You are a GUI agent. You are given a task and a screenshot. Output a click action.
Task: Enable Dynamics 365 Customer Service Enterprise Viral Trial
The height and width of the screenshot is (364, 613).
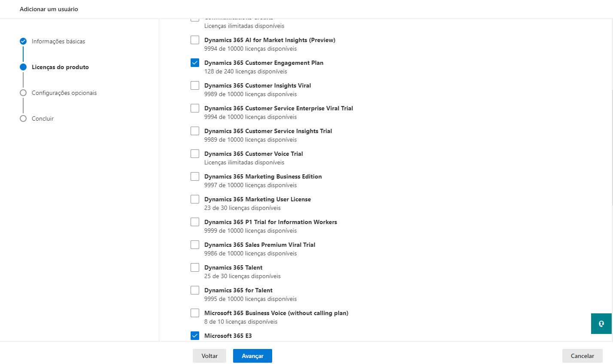pyautogui.click(x=195, y=108)
